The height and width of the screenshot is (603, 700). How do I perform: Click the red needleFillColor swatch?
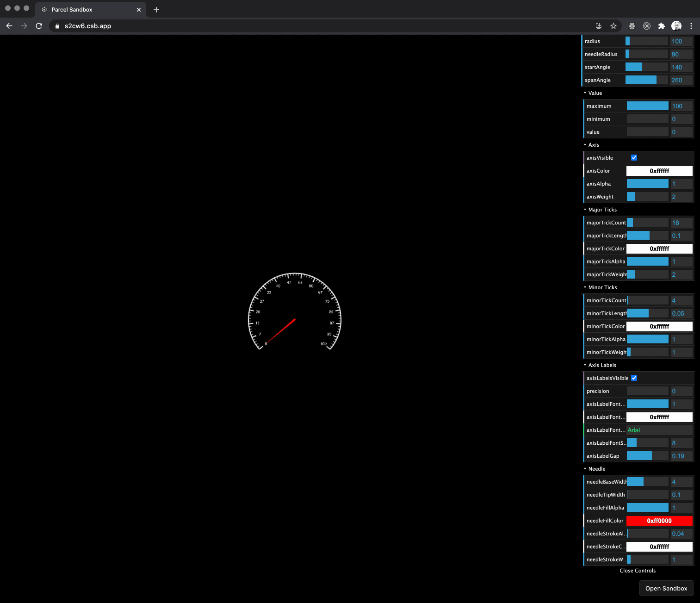tap(659, 521)
